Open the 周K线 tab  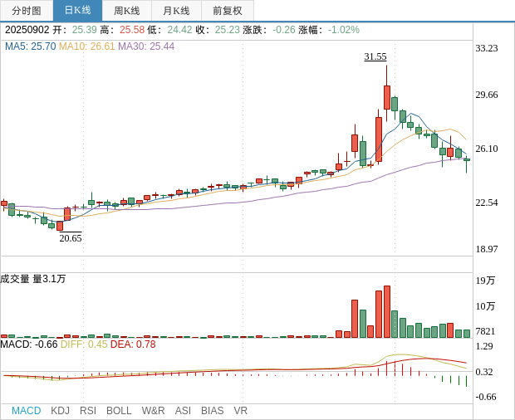coord(127,11)
